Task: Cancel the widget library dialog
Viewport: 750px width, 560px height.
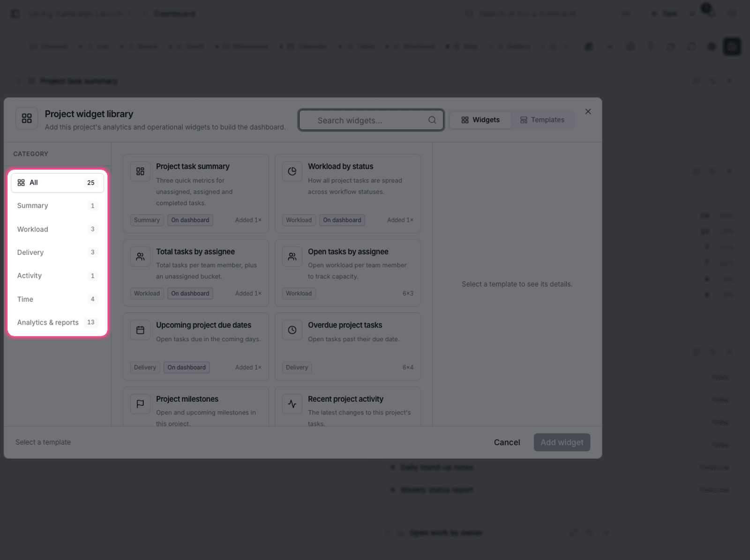Action: (x=507, y=442)
